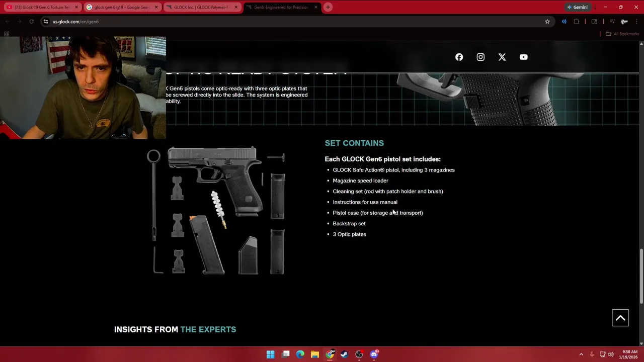Screen dimensions: 644x362
Task: Open the apps grid in bookmarks bar
Action: (x=7, y=34)
